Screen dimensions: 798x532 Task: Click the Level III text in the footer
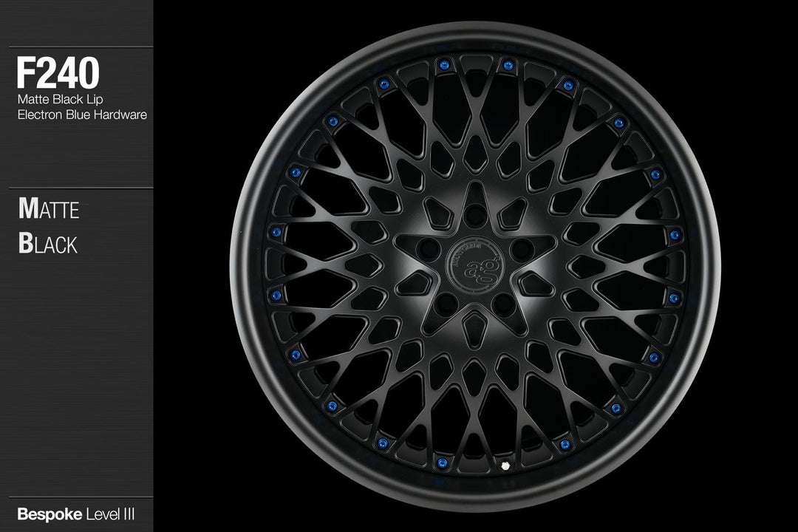pos(111,513)
